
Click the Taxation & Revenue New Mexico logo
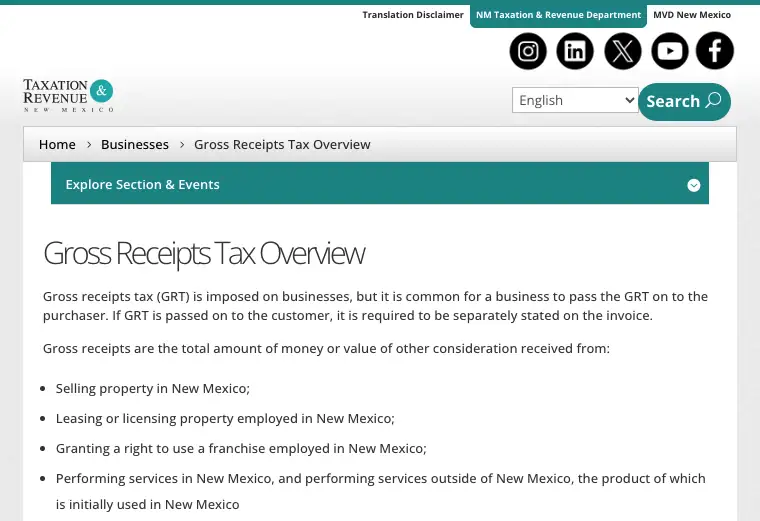[68, 95]
